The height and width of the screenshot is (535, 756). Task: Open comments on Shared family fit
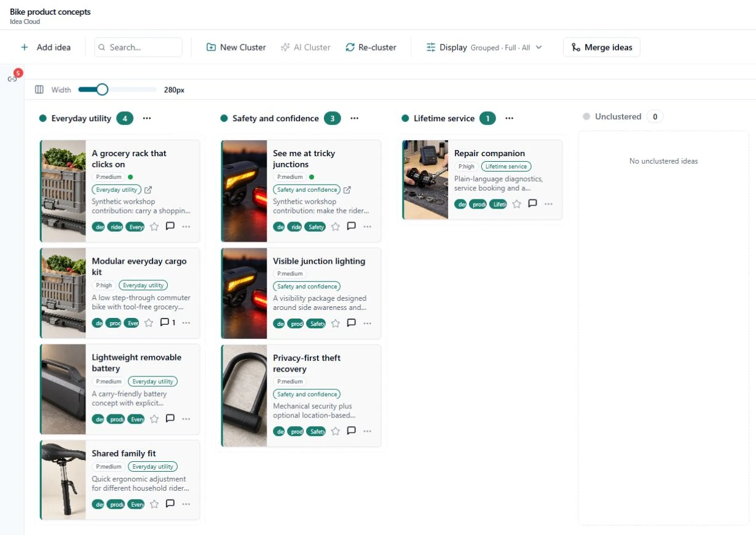coord(170,504)
